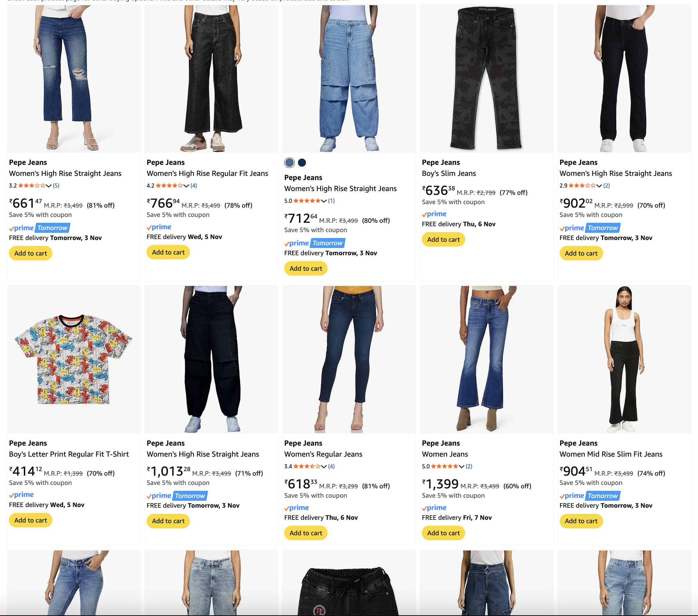The image size is (698, 616).
Task: Select the dark navy colour swatch
Action: tap(302, 162)
